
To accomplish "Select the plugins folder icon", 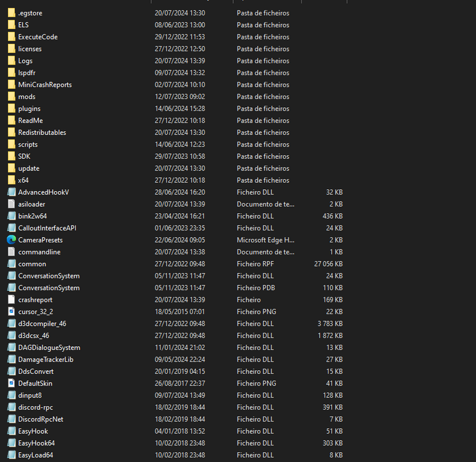I will pyautogui.click(x=11, y=108).
